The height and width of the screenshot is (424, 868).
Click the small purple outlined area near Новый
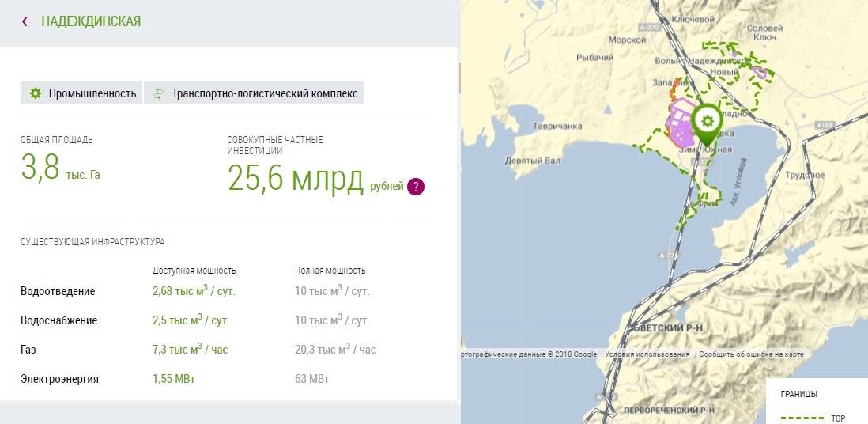click(x=760, y=72)
